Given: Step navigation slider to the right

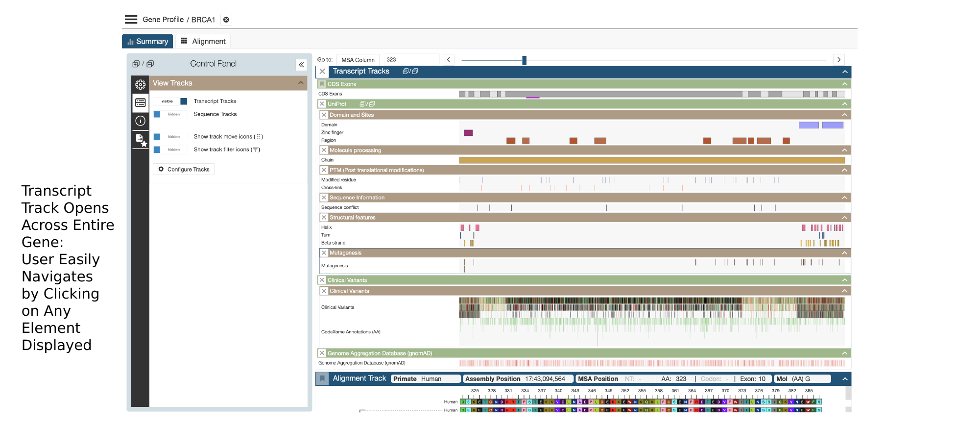Looking at the screenshot, I should coord(839,60).
